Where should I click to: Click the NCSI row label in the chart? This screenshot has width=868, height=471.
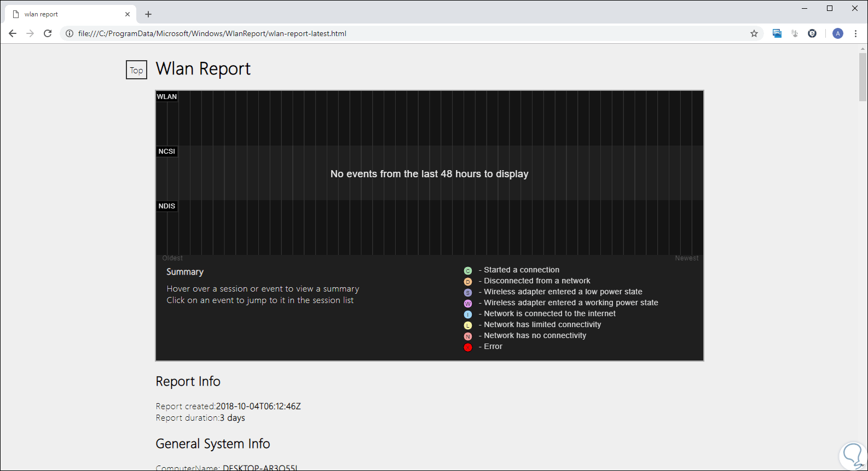167,152
